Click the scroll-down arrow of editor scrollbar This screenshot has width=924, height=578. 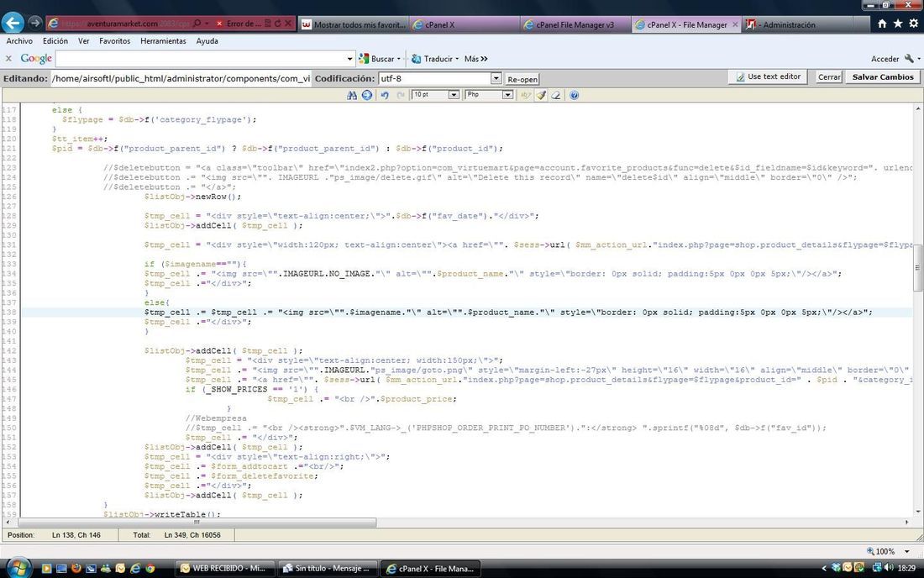click(918, 513)
